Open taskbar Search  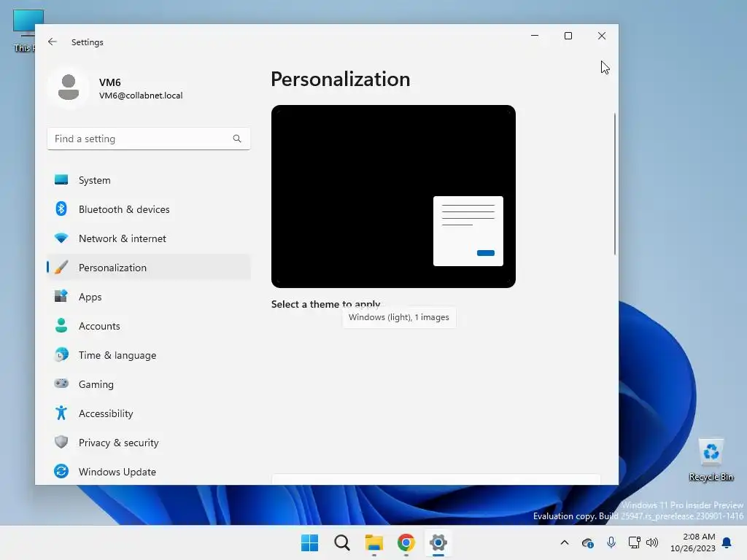(342, 542)
